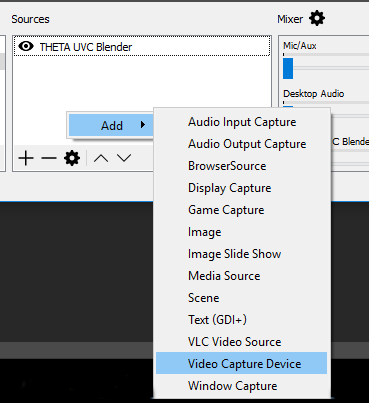Screen dimensions: 369x403
Task: Open Mixer settings gear icon
Action: [317, 18]
